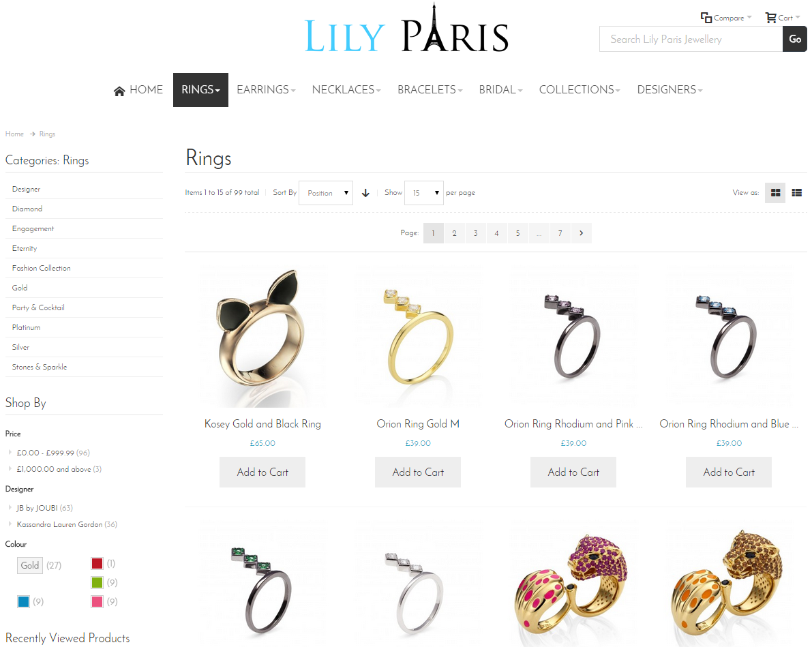Image resolution: width=812 pixels, height=647 pixels.
Task: Switch to grid view icon
Action: click(x=775, y=193)
